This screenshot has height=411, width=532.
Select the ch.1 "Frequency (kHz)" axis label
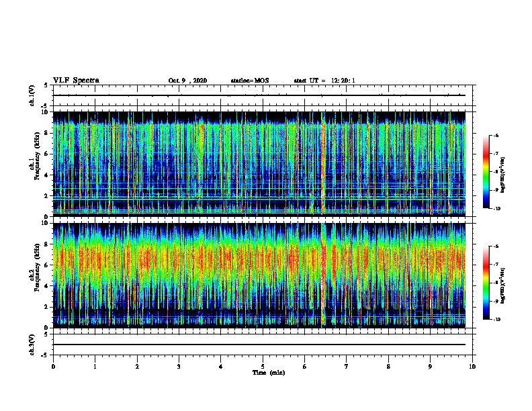[37, 156]
